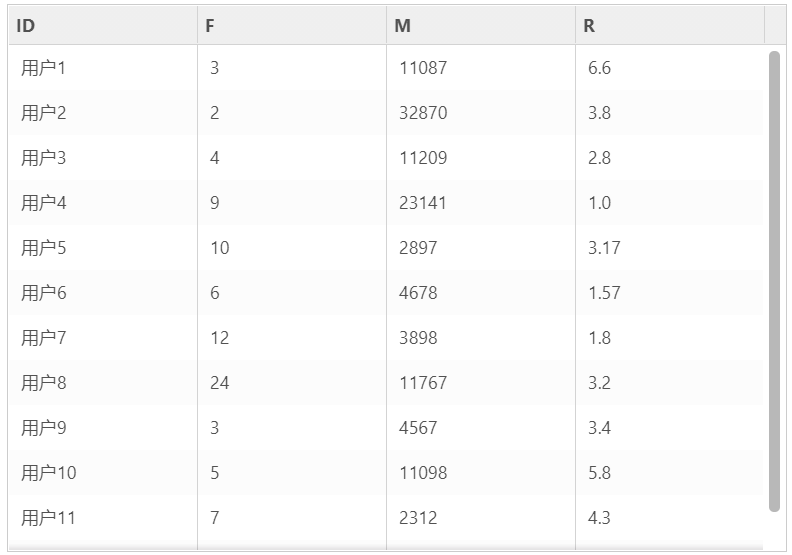Click the 用户10 ID cell
The width and height of the screenshot is (792, 555).
pyautogui.click(x=103, y=472)
